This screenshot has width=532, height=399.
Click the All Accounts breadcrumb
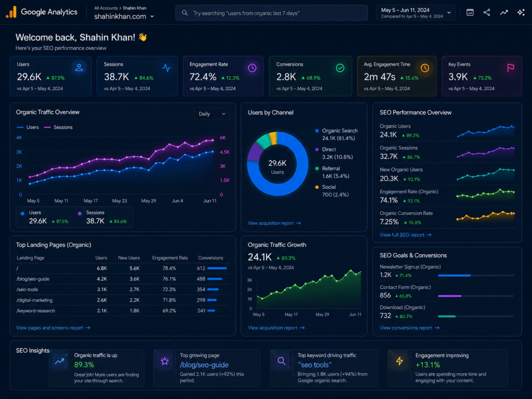point(106,8)
